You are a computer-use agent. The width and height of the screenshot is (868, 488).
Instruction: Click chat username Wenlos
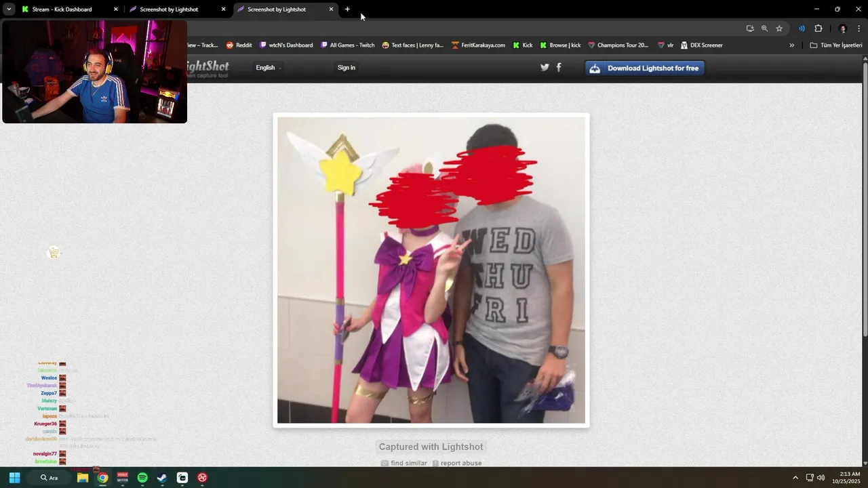click(49, 378)
